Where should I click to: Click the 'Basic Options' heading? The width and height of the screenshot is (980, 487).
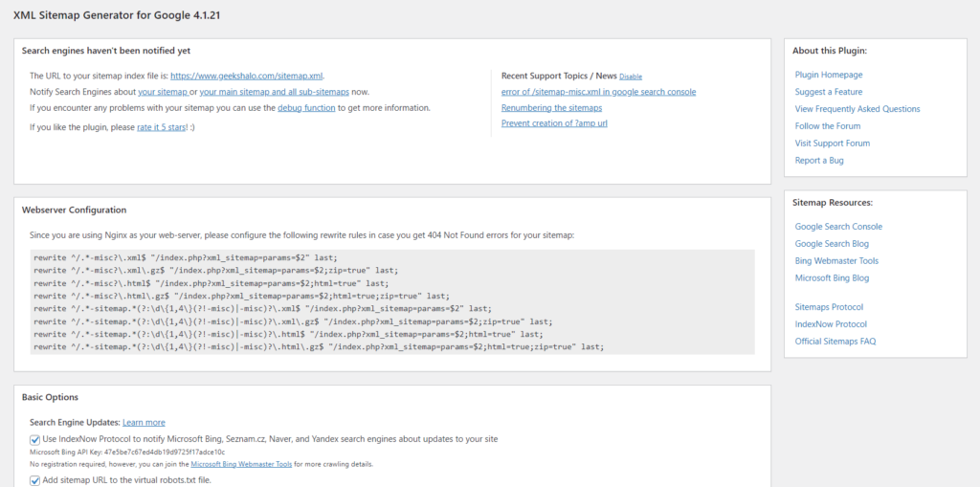(50, 397)
